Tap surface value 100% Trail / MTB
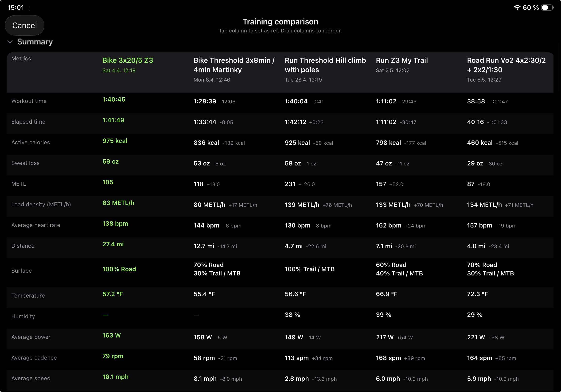 310,269
